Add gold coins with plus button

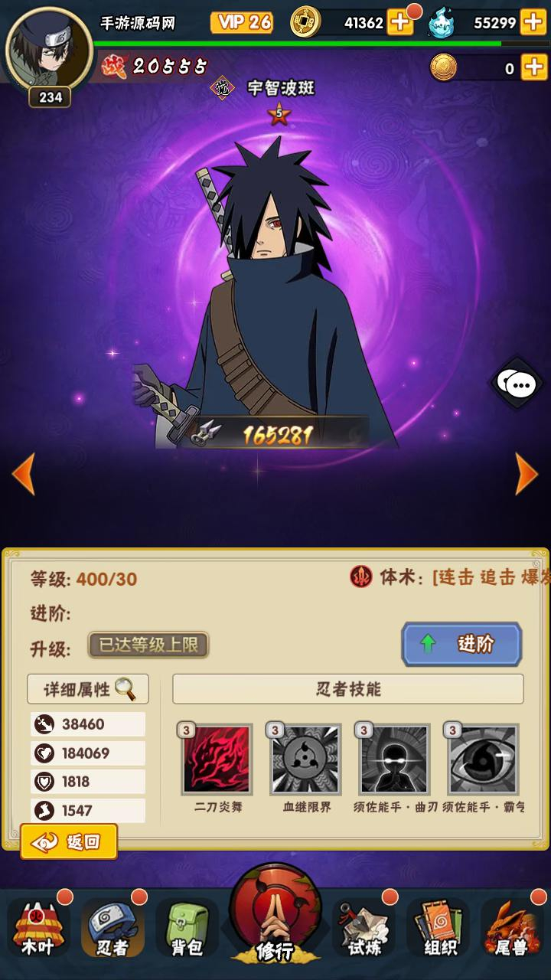(x=400, y=22)
